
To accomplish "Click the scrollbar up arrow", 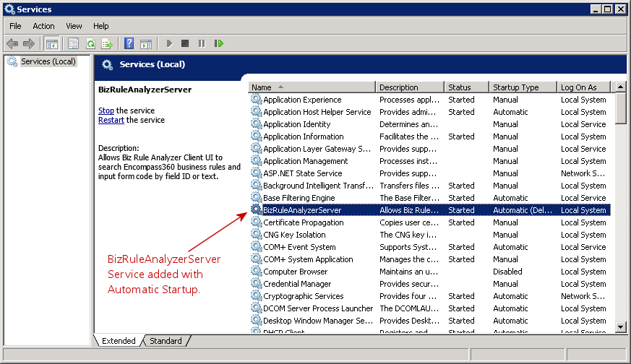I will [621, 87].
